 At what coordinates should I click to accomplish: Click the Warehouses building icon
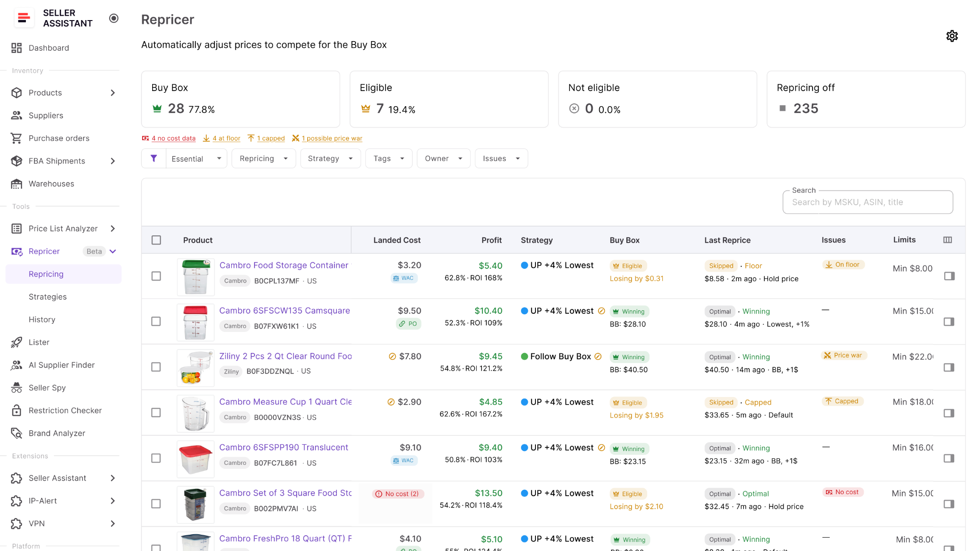pos(17,184)
